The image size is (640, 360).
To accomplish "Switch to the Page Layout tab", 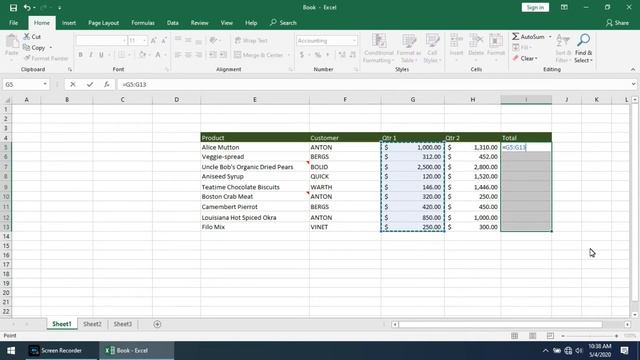I will [103, 23].
